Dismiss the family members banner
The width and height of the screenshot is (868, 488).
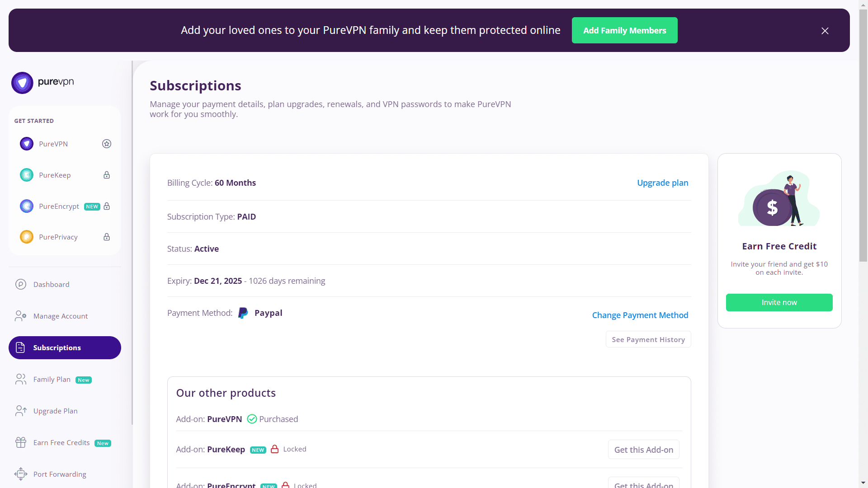pyautogui.click(x=825, y=31)
